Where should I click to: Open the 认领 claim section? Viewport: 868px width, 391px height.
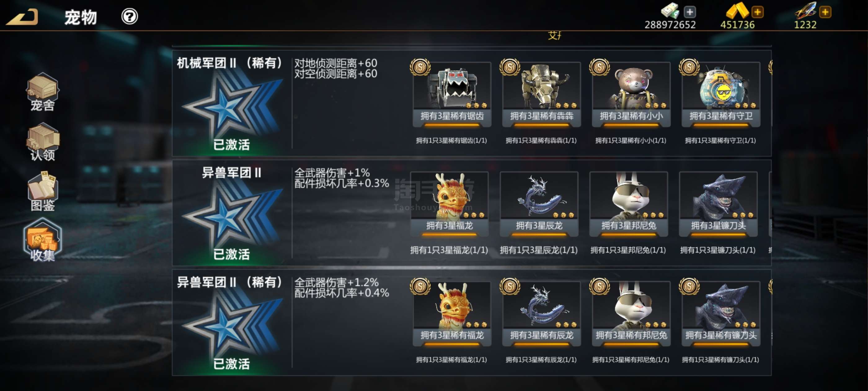[42, 142]
